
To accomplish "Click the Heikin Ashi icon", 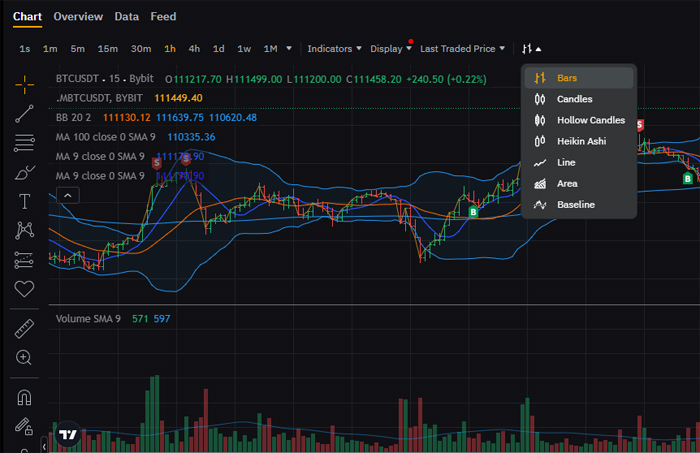I will (x=540, y=141).
